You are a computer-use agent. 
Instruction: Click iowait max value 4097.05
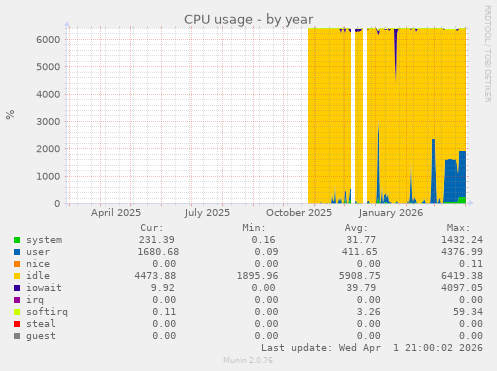(462, 288)
